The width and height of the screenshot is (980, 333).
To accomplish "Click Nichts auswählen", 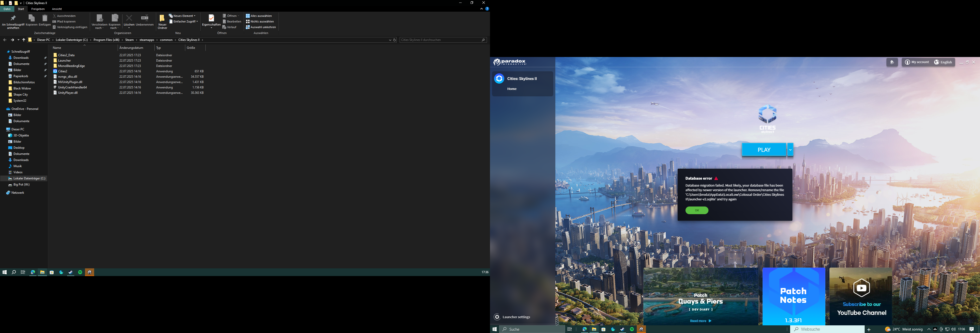I will (260, 22).
